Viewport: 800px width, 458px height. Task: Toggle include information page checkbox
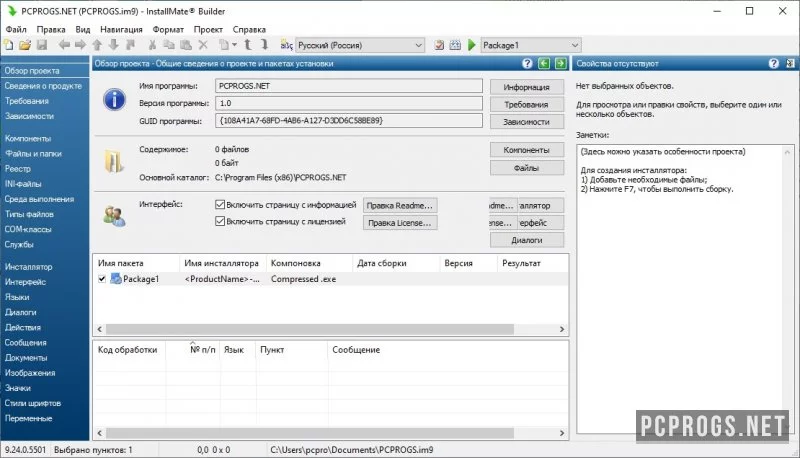pyautogui.click(x=220, y=205)
